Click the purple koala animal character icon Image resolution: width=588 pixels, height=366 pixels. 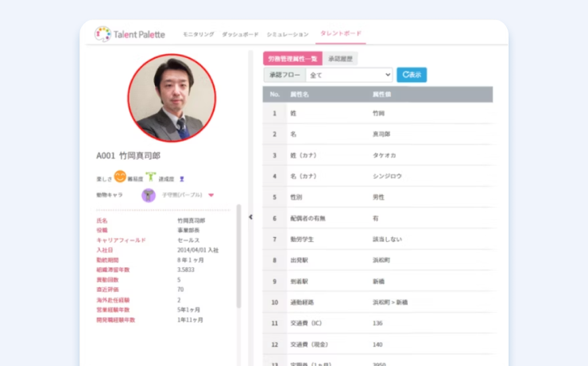[x=149, y=195]
